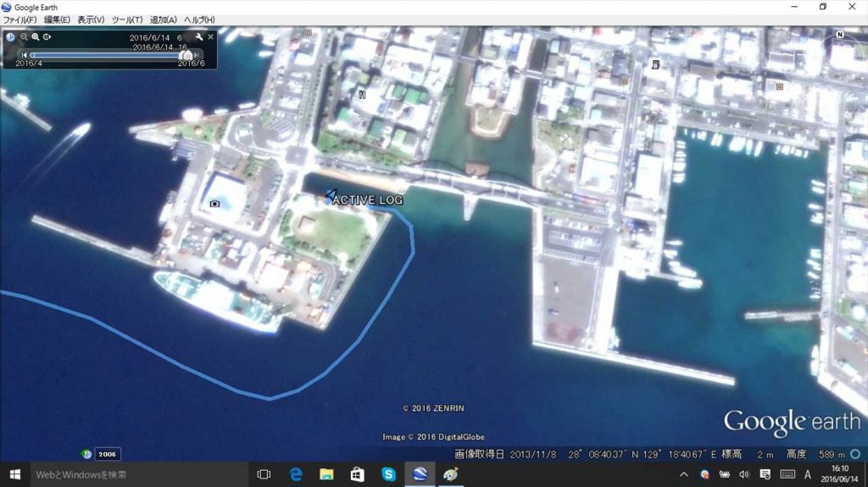Screen dimensions: 868x487
Task: Click the historical imagery clock icon
Action: [x=10, y=36]
